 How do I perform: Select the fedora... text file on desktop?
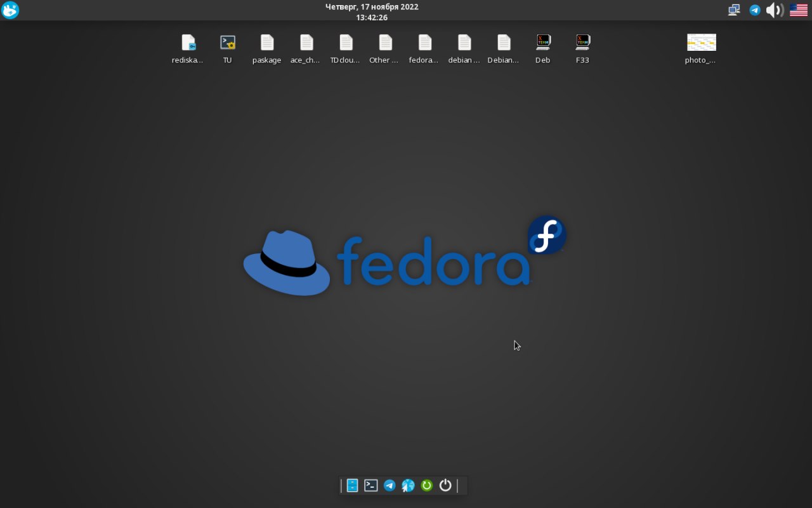click(424, 50)
